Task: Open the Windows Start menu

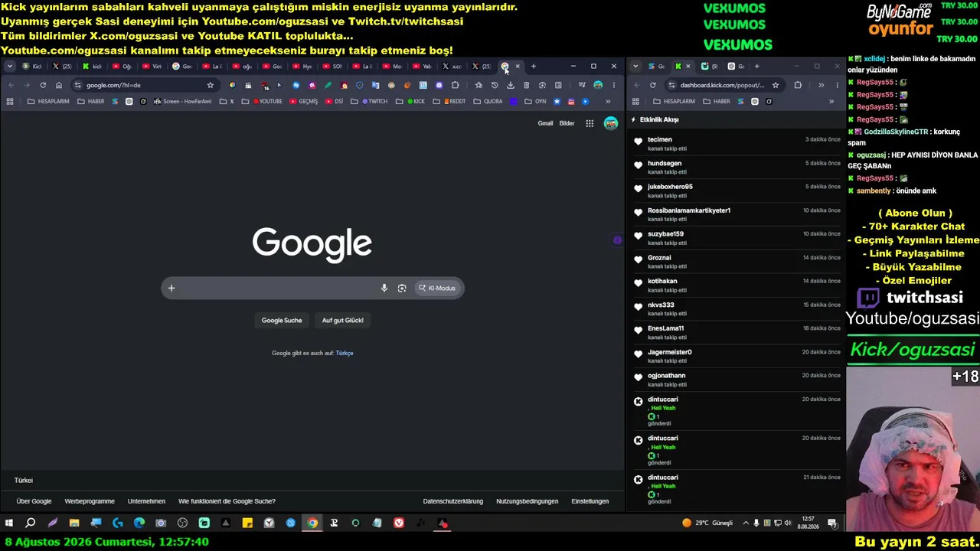Action: pos(9,523)
